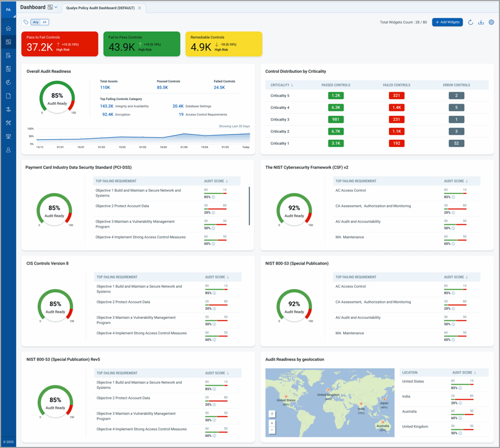The image size is (500, 448).
Task: Sort by Criticality column arrow
Action: [292, 85]
